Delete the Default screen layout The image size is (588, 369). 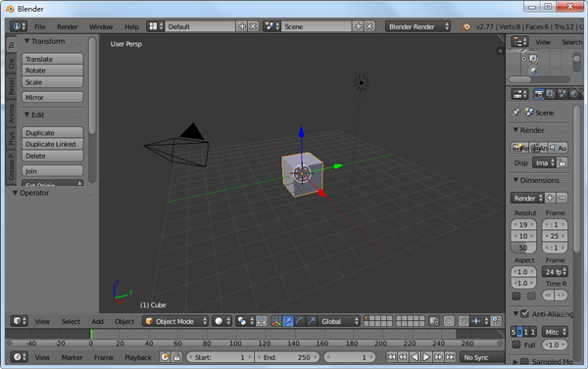click(x=254, y=26)
